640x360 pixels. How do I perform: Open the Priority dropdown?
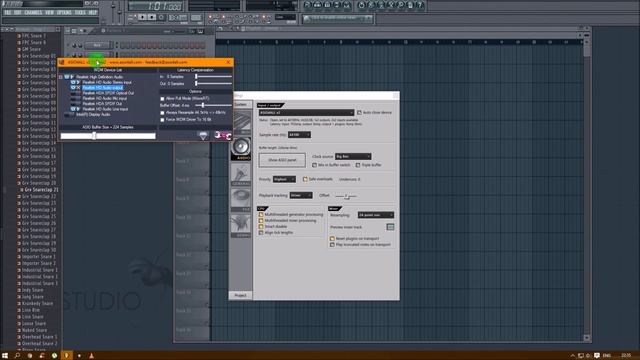[284, 179]
